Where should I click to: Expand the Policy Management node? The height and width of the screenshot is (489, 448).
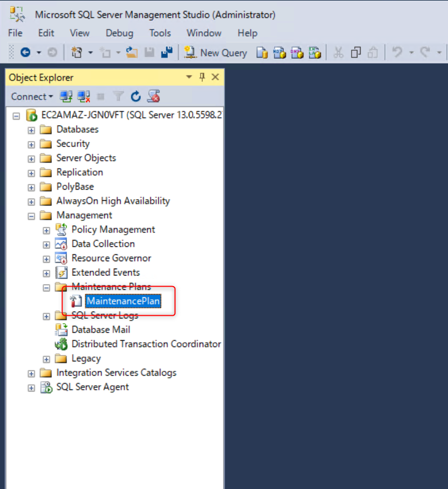(47, 230)
